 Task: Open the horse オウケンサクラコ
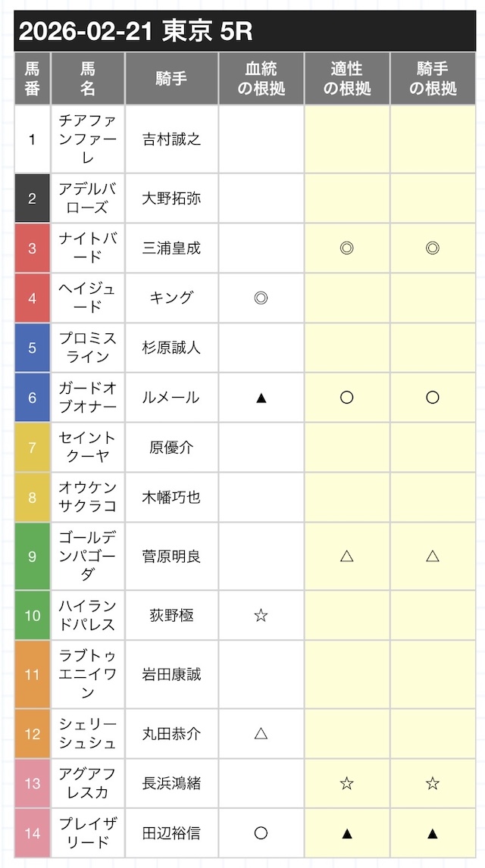coord(88,497)
